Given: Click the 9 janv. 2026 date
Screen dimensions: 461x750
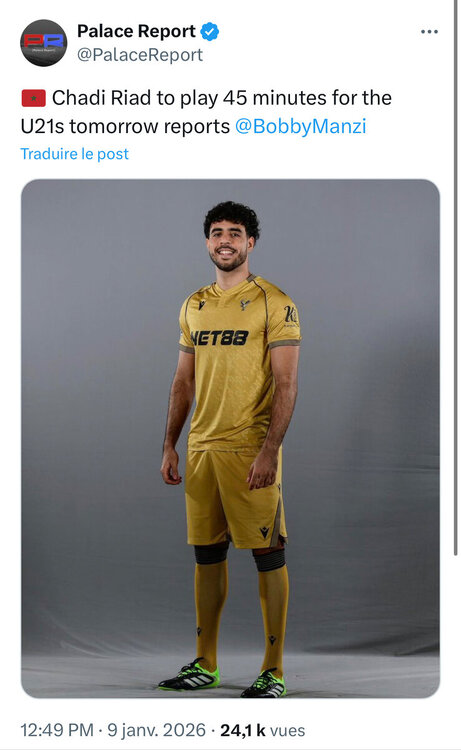Looking at the screenshot, I should (x=156, y=730).
